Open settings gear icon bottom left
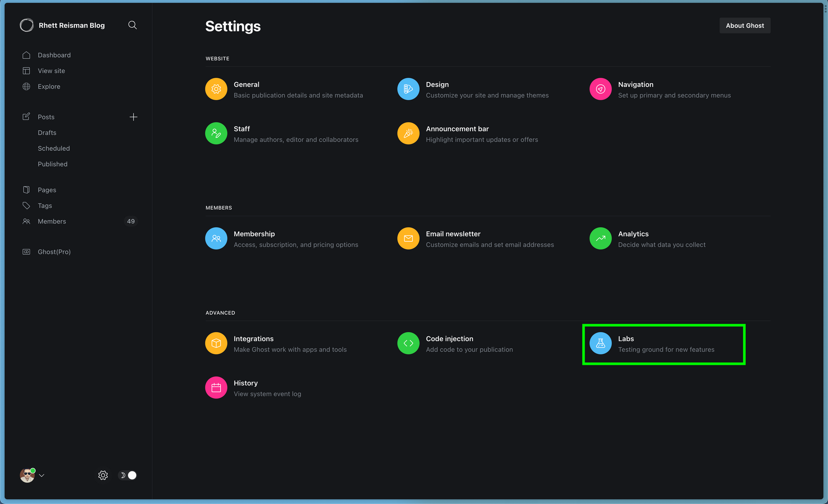 (x=103, y=475)
